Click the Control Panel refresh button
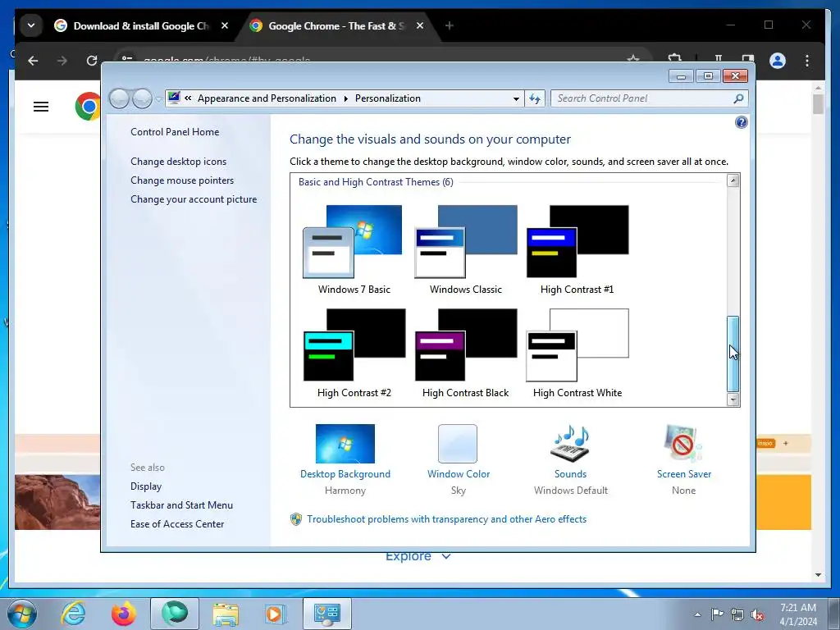The height and width of the screenshot is (630, 840). (535, 98)
